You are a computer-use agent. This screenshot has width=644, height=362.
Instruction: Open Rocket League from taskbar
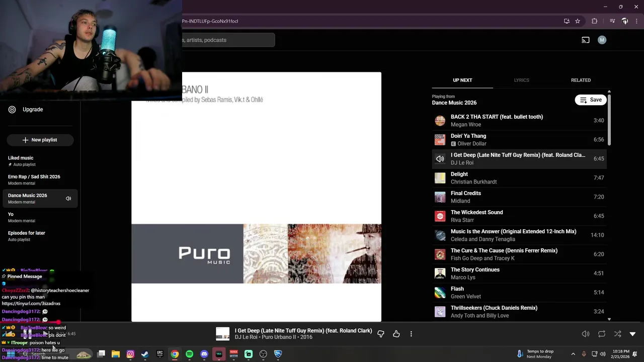tap(278, 354)
